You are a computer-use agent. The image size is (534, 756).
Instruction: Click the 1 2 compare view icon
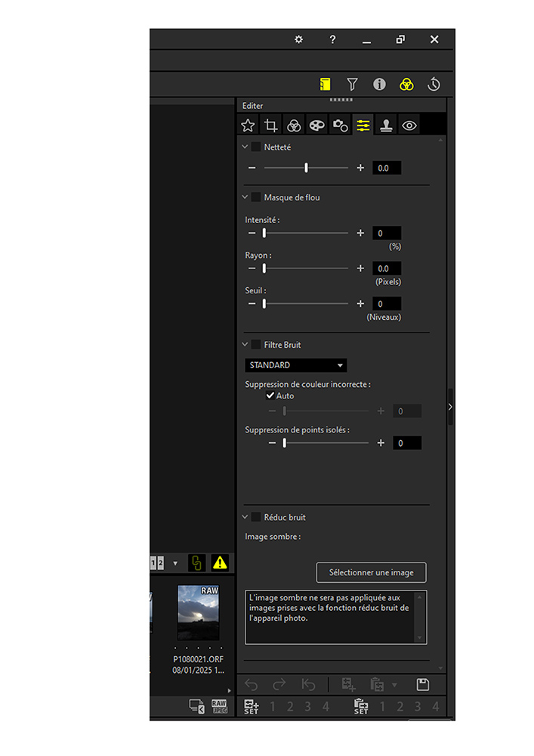pyautogui.click(x=157, y=562)
